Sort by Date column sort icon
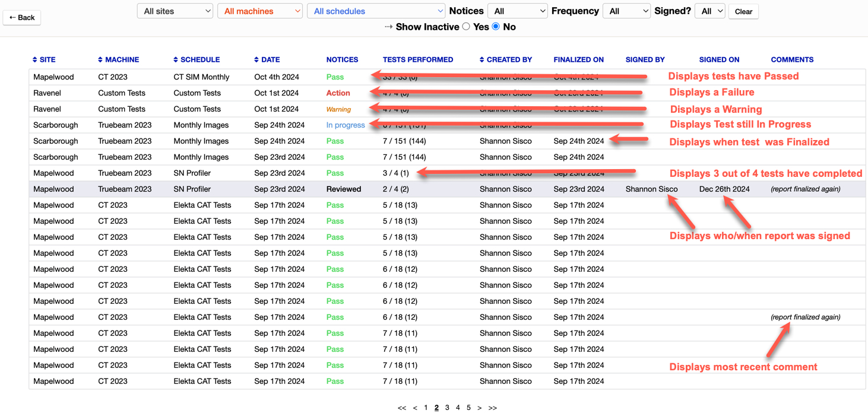The width and height of the screenshot is (868, 416). click(256, 60)
